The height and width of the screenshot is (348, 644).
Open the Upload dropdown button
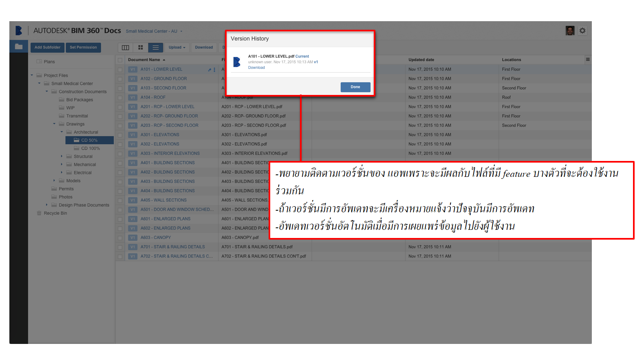click(177, 48)
